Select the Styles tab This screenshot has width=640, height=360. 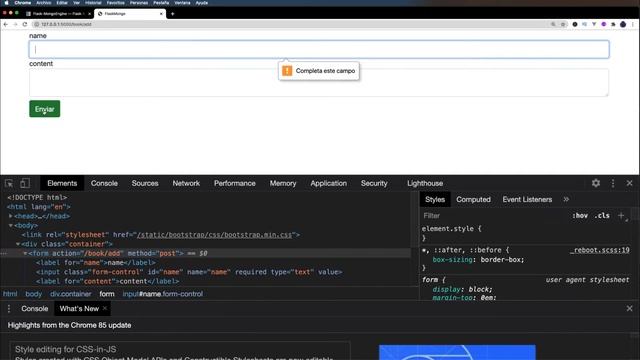pos(435,200)
